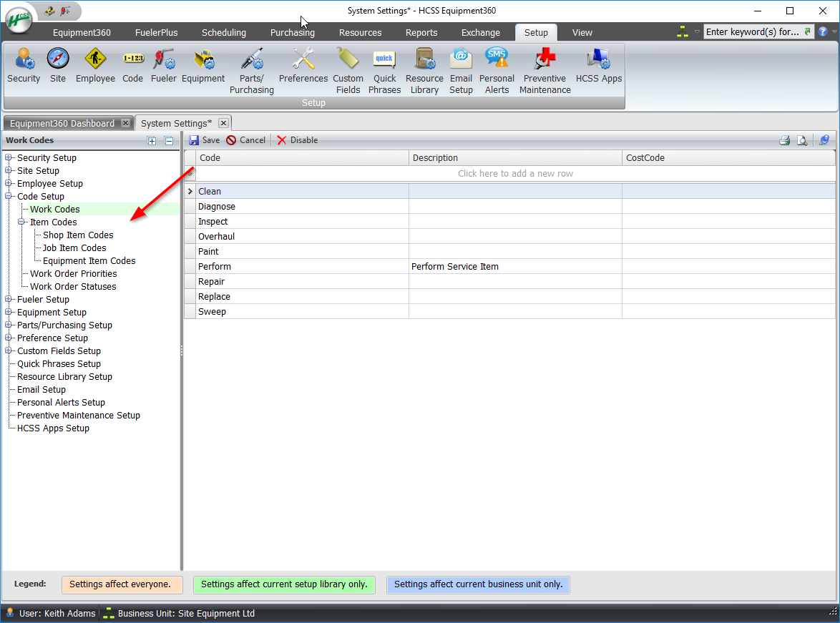Click the HCSS application logo button
This screenshot has height=623, width=840.
(19, 20)
